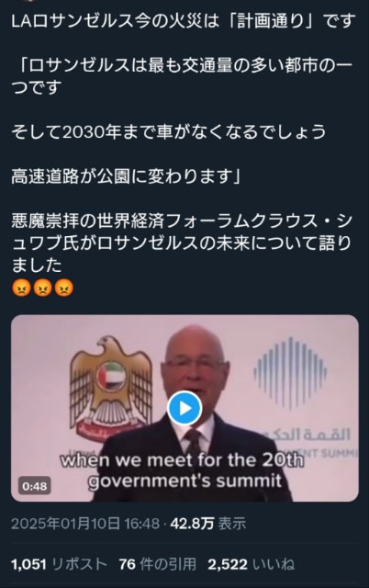Click the subtitle "when we meet for the 20th"

(x=182, y=459)
